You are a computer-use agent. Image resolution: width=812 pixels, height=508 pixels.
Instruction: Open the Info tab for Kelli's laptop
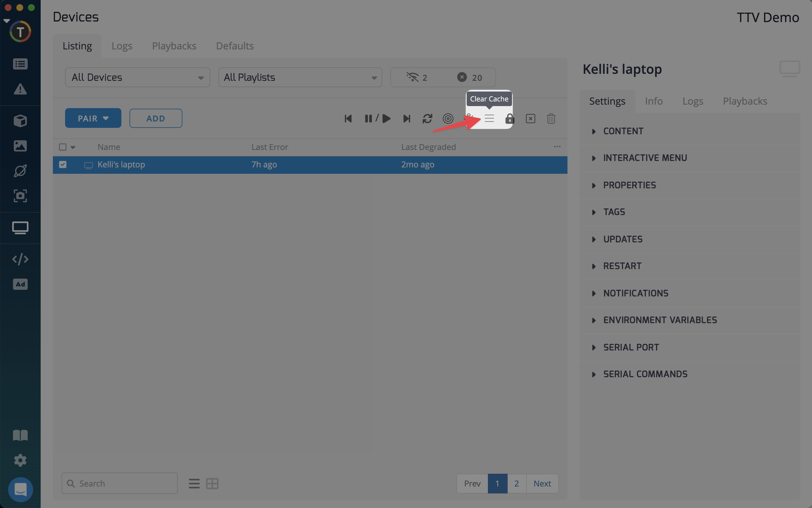653,101
